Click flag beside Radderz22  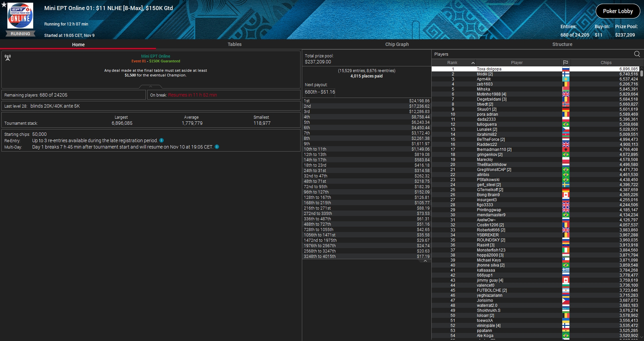(x=566, y=145)
